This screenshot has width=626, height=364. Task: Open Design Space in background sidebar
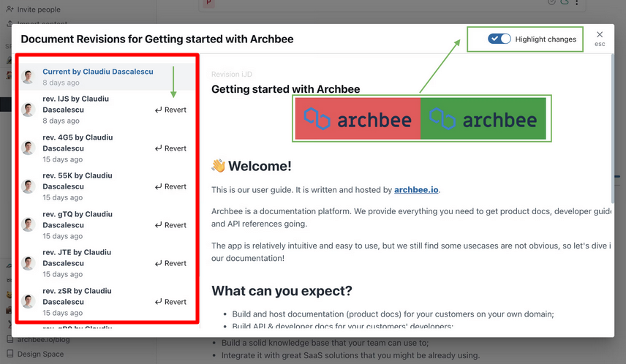(40, 354)
